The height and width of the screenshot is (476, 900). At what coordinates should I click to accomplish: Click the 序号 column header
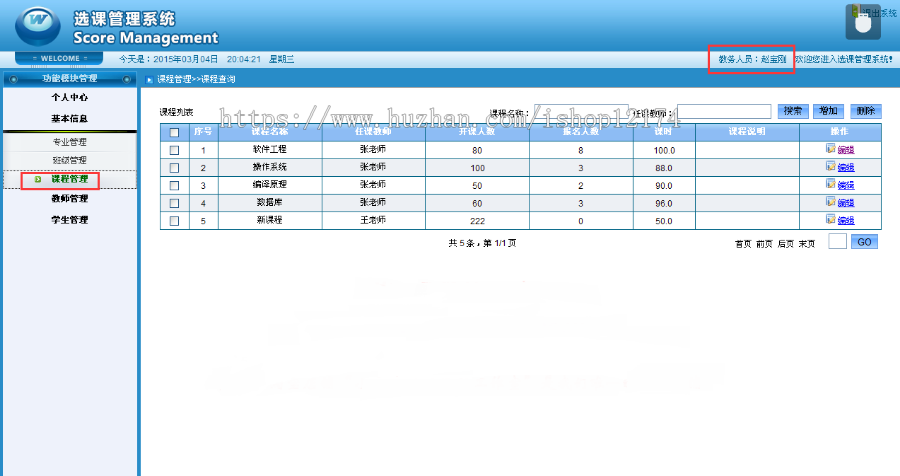203,132
